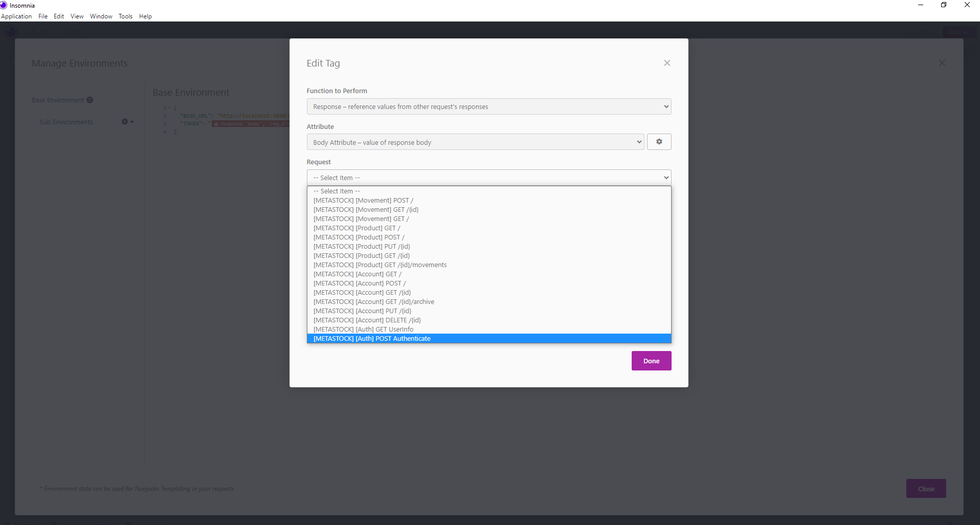The image size is (980, 525).
Task: Click the help icon next to Base Environment
Action: [x=90, y=100]
